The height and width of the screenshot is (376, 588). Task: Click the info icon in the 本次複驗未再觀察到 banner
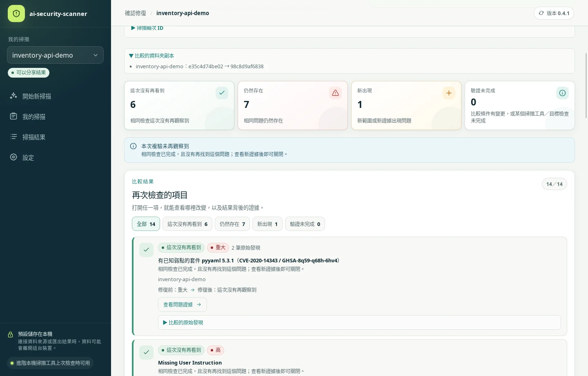(133, 146)
